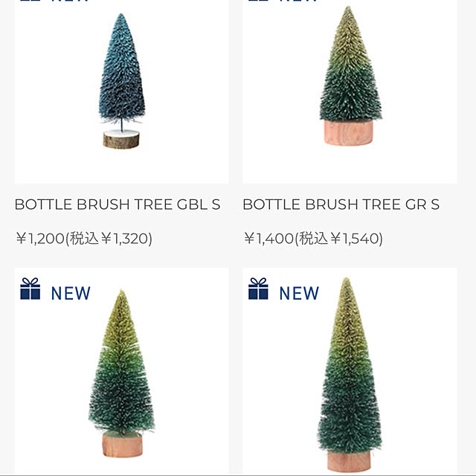Click the NEW label on bottom-right product
This screenshot has height=476, width=476.
pyautogui.click(x=299, y=293)
